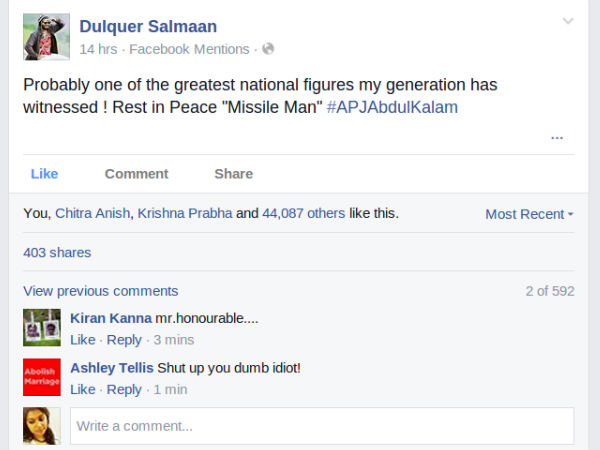Click the Write a comment field
600x450 pixels.
point(321,426)
